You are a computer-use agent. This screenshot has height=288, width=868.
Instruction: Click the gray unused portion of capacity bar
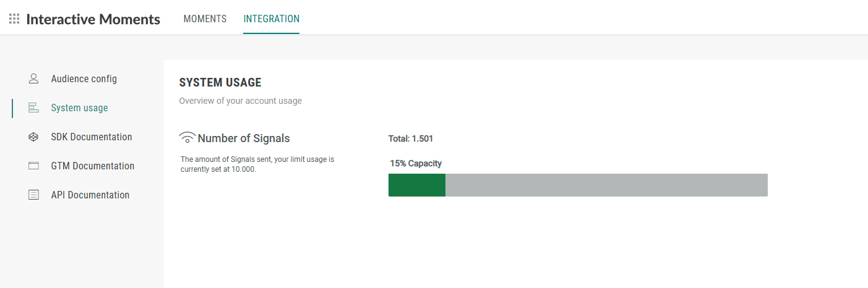606,185
